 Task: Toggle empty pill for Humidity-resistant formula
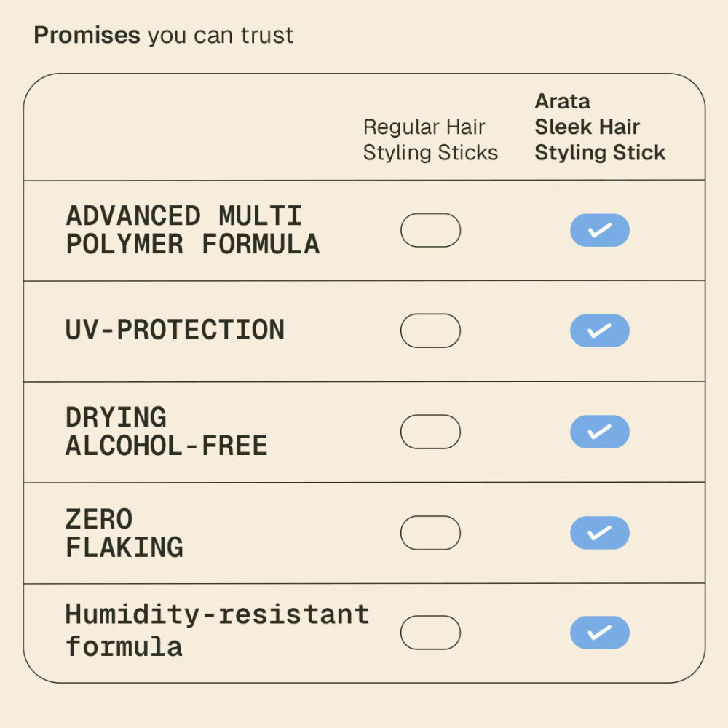tap(430, 633)
